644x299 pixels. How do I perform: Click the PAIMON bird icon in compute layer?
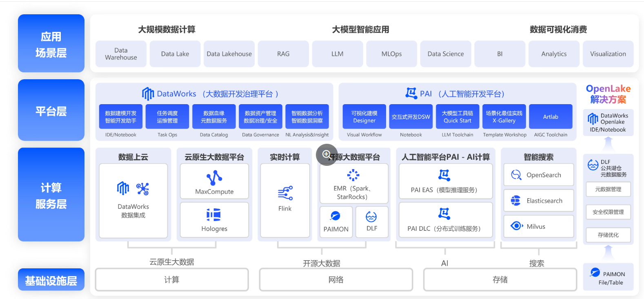pos(335,216)
